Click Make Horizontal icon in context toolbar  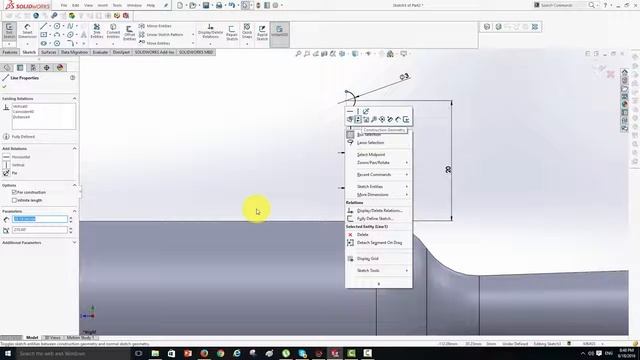point(350,111)
